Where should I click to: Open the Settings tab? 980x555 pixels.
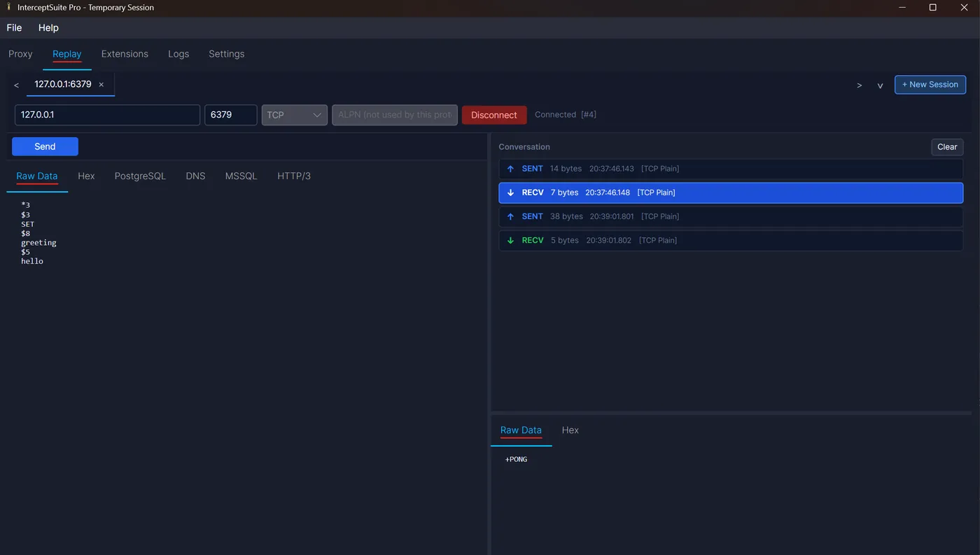point(227,54)
